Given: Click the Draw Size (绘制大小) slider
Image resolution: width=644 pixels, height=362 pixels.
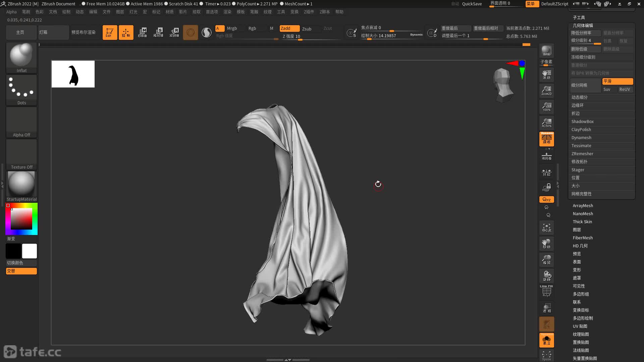Looking at the screenshot, I should [x=392, y=36].
